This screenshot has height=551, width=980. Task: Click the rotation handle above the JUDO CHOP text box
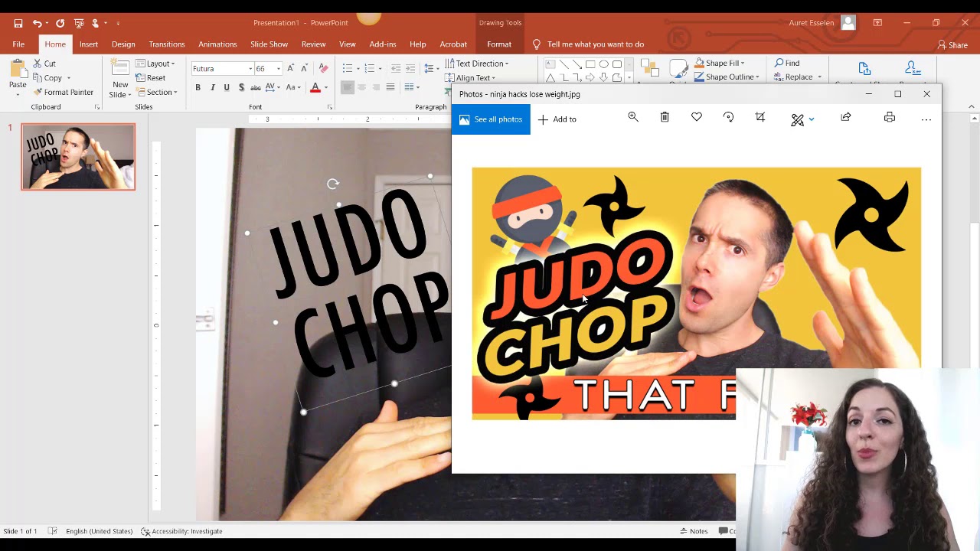coord(332,184)
